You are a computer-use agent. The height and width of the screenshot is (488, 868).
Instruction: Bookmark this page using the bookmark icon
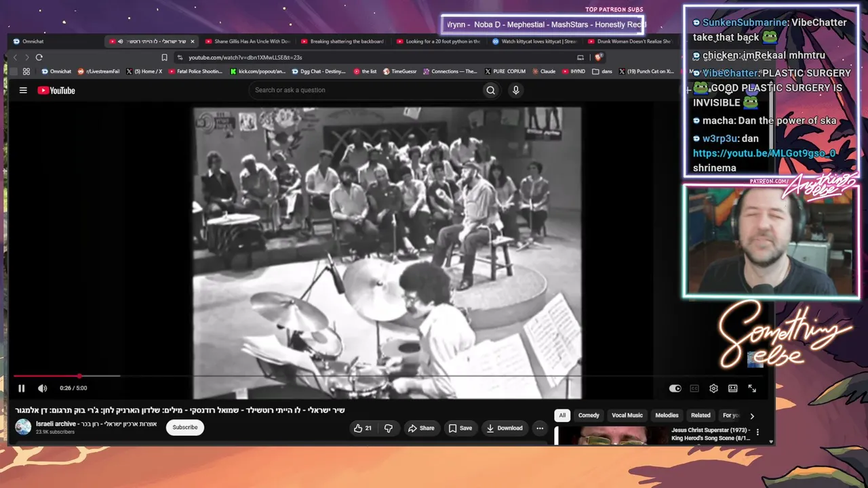coord(164,58)
